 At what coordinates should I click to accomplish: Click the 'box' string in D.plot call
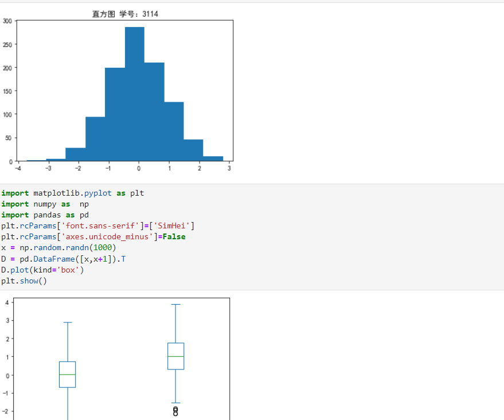click(x=68, y=270)
